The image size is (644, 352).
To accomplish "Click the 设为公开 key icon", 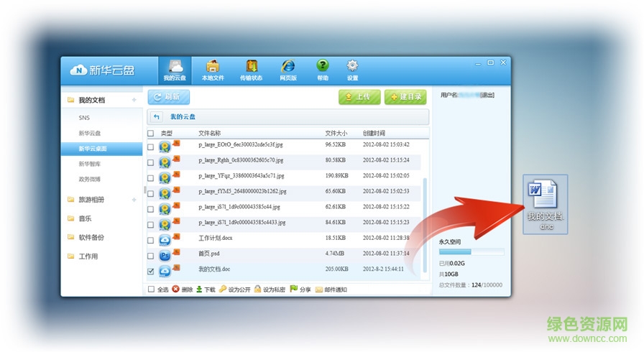I will pyautogui.click(x=223, y=290).
